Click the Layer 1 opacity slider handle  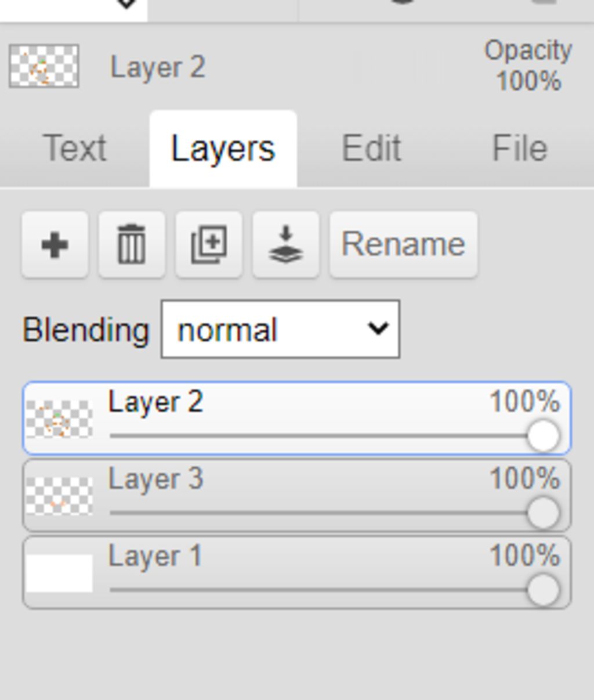point(544,590)
